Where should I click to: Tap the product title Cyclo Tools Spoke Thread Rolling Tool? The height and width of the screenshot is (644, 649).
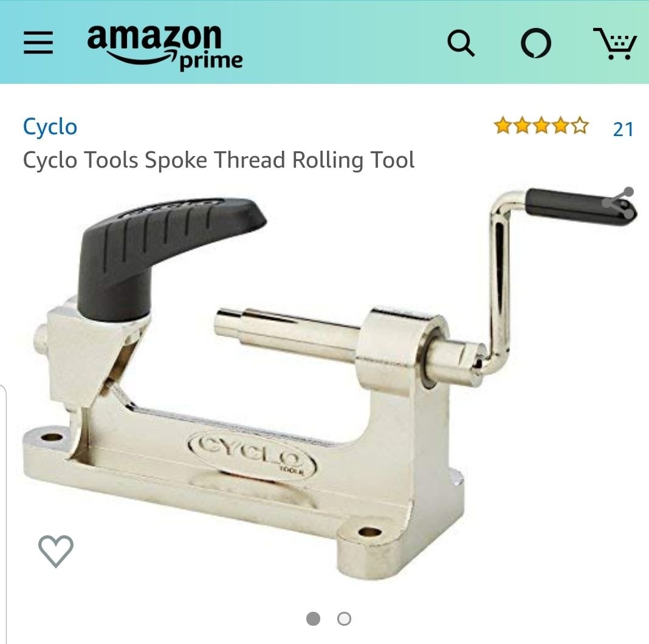tap(219, 160)
